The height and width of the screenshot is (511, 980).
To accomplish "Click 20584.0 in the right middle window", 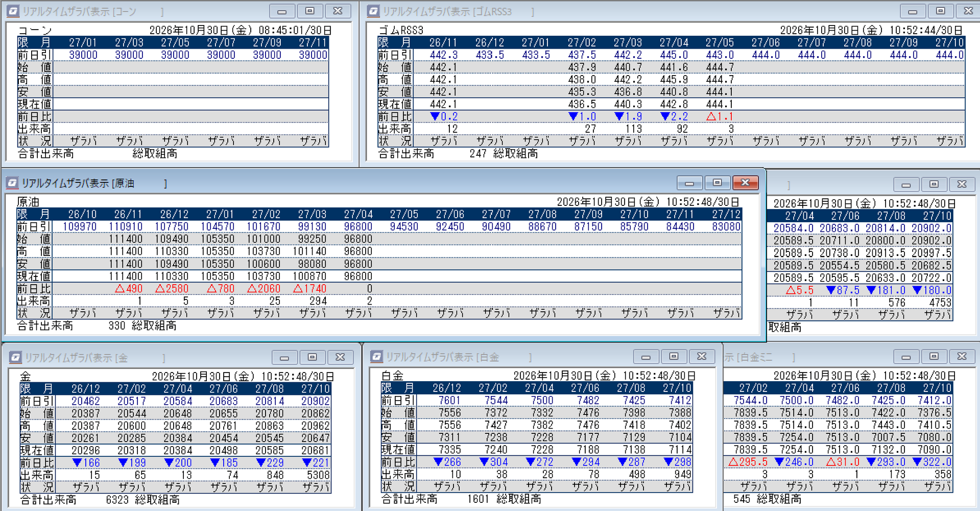I will 794,228.
